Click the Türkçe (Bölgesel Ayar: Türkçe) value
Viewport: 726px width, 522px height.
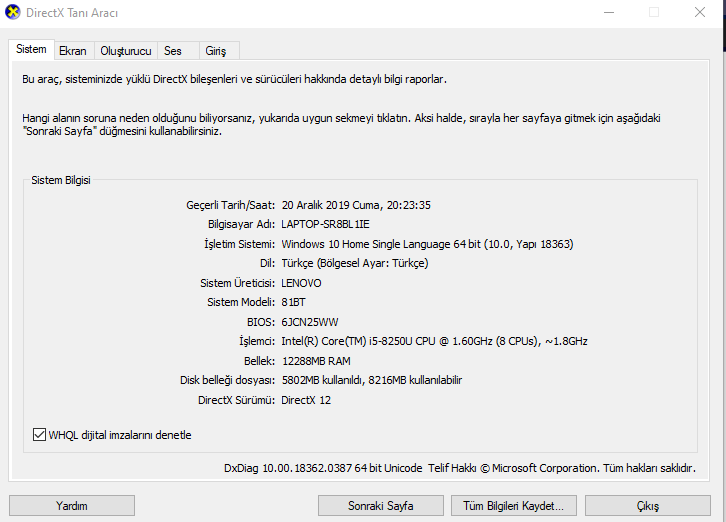tap(355, 263)
